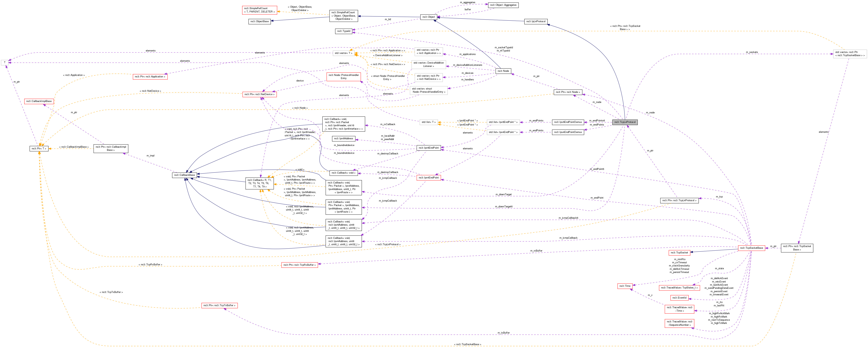Open std::list< Ipv6EndPoint * > node
The image size is (868, 347).
pyautogui.click(x=503, y=122)
